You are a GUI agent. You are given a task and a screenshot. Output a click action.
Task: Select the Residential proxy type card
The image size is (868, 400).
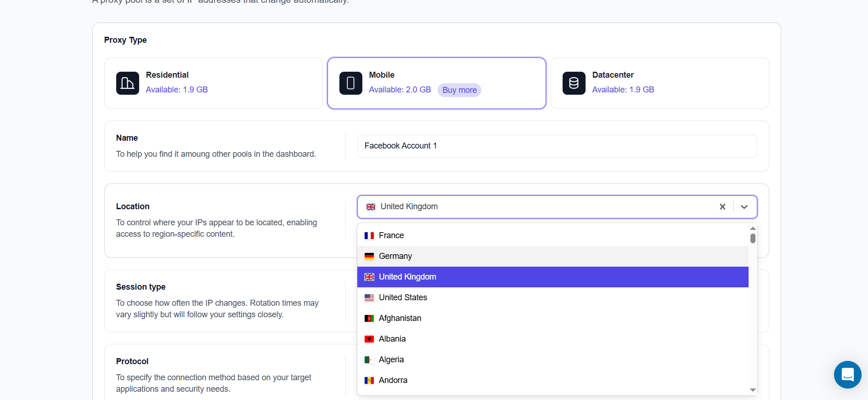(x=214, y=83)
